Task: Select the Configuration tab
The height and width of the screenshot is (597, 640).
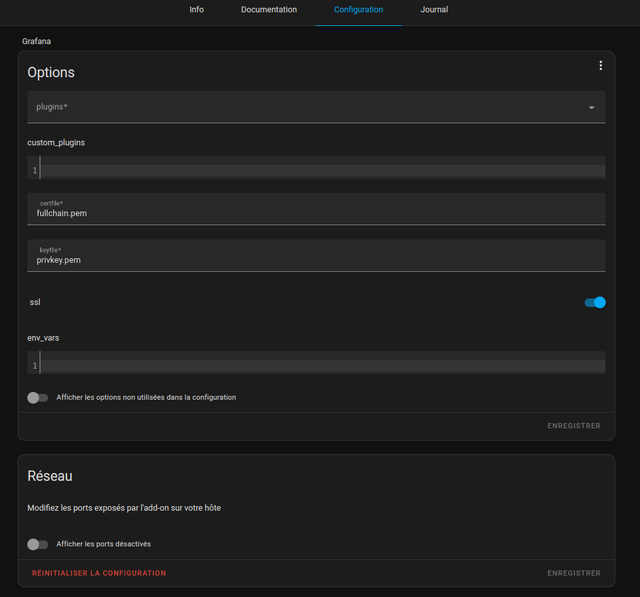Action: tap(358, 9)
